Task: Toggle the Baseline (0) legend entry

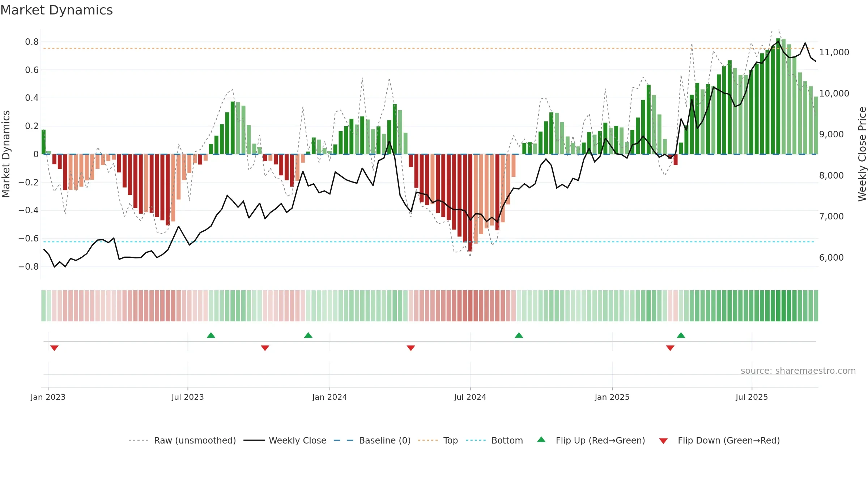Action: click(372, 440)
